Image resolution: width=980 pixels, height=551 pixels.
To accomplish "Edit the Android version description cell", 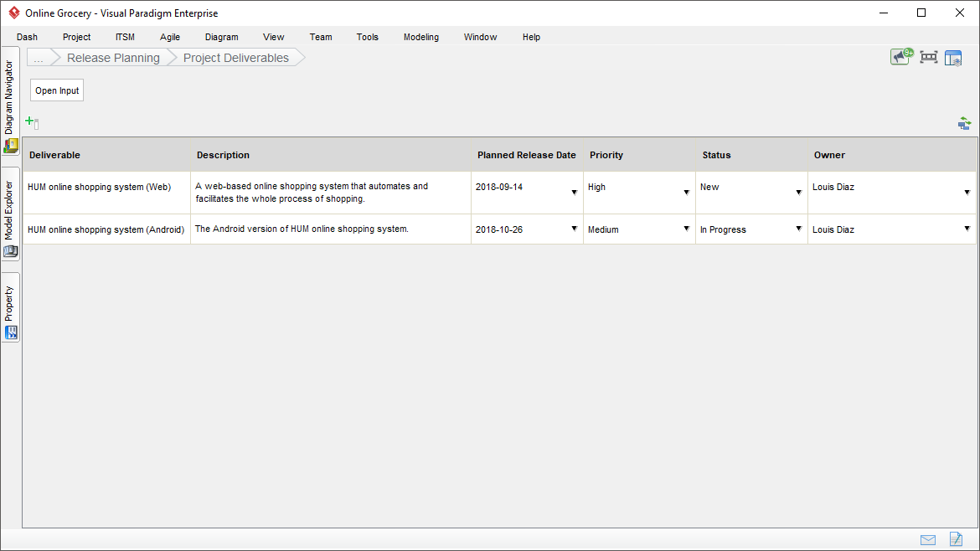I will click(x=331, y=229).
